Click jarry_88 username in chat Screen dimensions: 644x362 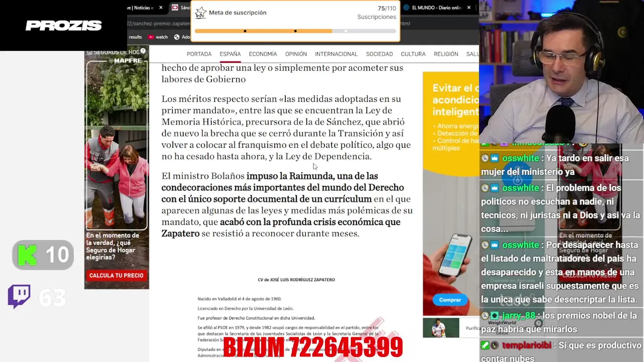[519, 316]
